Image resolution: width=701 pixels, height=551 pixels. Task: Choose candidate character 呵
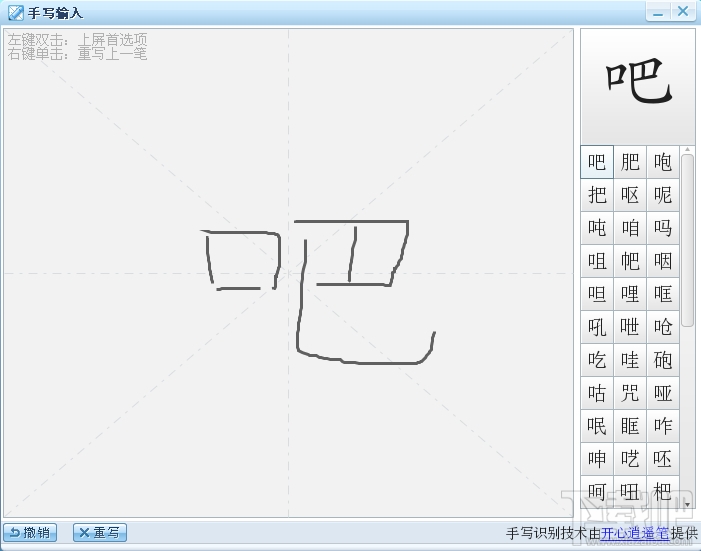[x=597, y=492]
